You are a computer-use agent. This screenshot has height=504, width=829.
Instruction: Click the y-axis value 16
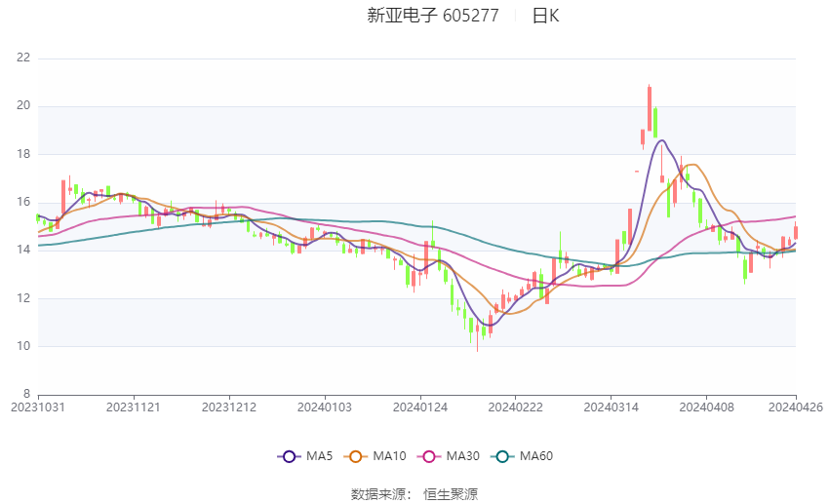point(23,203)
